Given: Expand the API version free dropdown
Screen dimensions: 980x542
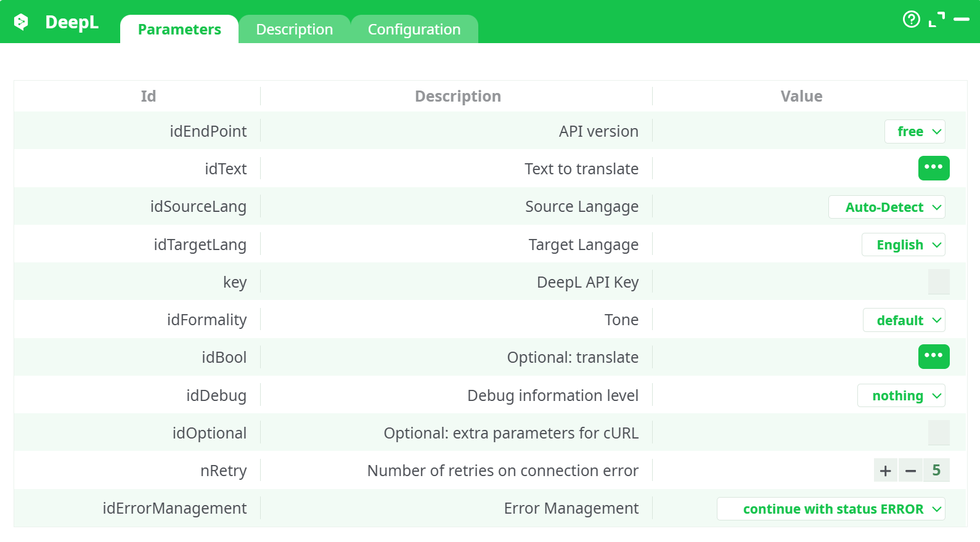Looking at the screenshot, I should [915, 132].
